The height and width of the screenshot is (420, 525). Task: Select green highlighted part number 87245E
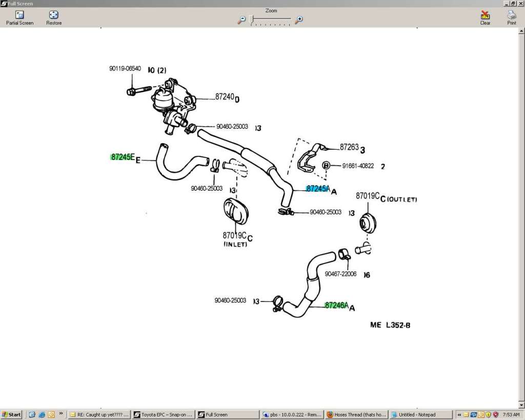click(123, 157)
